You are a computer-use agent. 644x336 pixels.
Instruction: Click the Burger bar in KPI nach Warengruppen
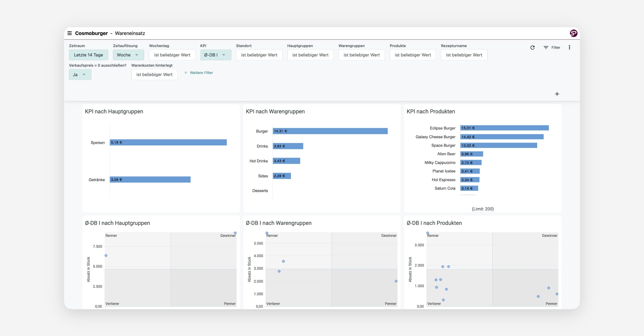coord(330,131)
